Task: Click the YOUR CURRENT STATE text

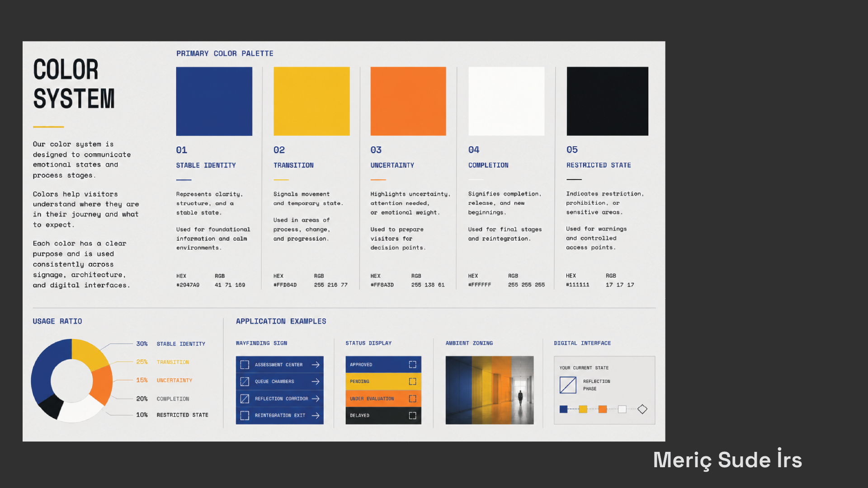Action: coord(584,368)
